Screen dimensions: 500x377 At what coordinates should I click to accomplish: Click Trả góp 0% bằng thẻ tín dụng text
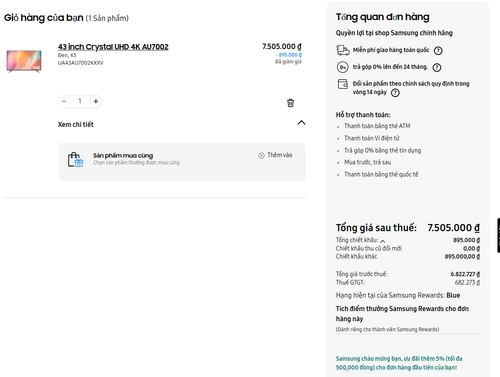click(x=382, y=150)
